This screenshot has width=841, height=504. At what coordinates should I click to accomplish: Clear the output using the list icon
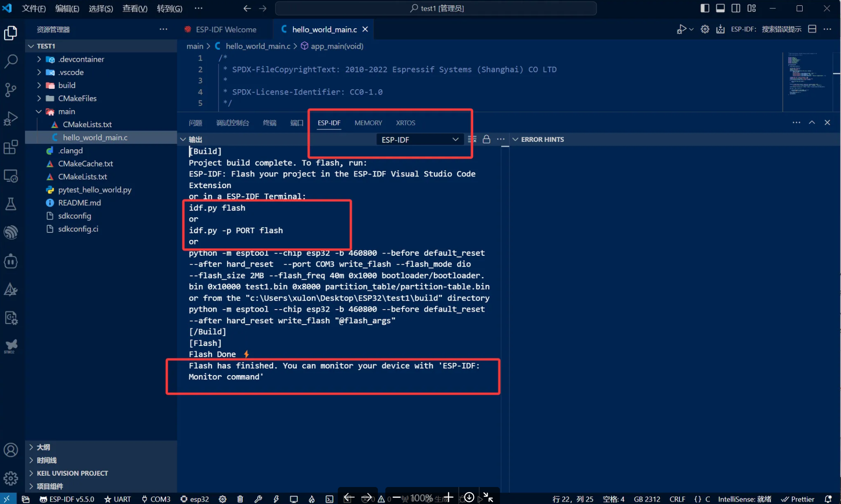click(472, 139)
